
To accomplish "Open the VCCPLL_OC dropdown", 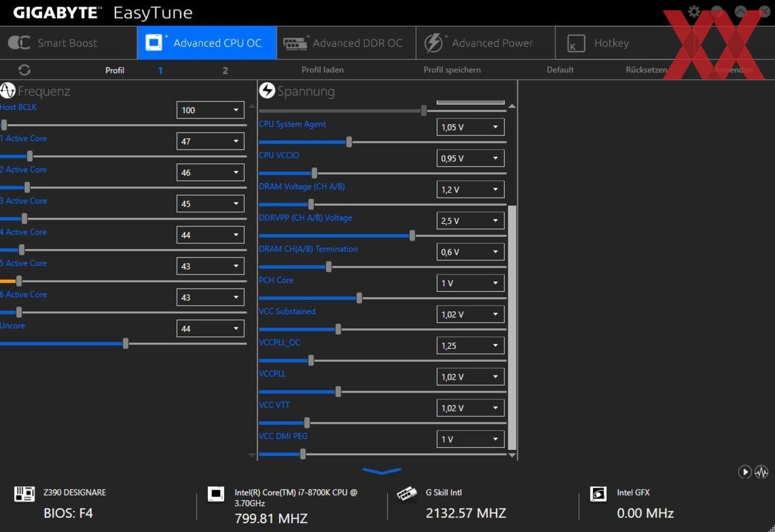I will [x=470, y=346].
